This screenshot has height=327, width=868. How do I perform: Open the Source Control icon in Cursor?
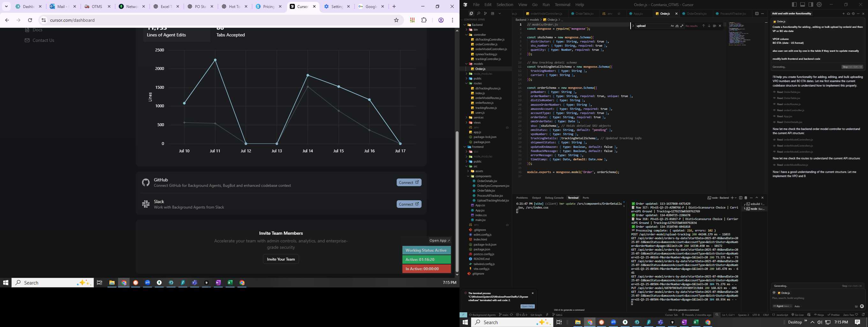click(x=486, y=13)
